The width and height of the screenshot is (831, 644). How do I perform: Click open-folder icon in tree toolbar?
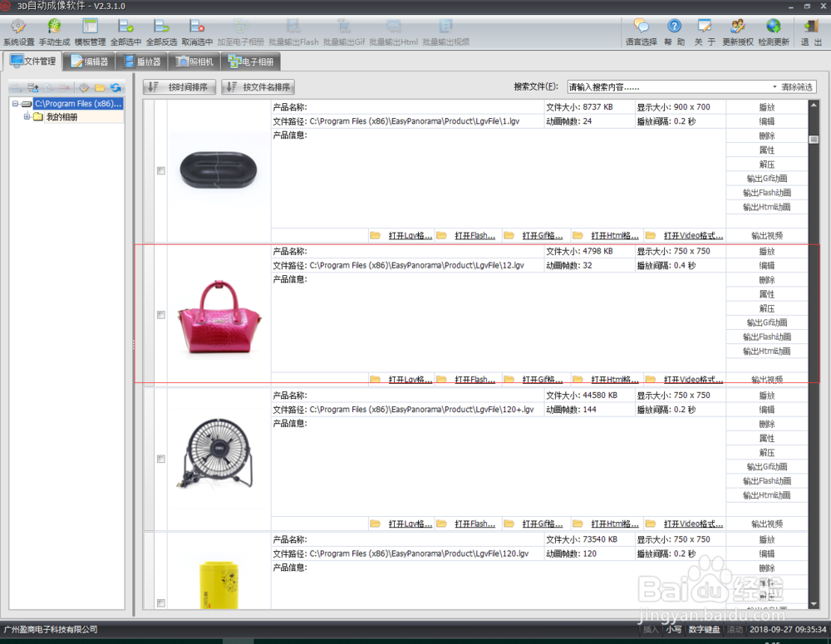click(100, 88)
